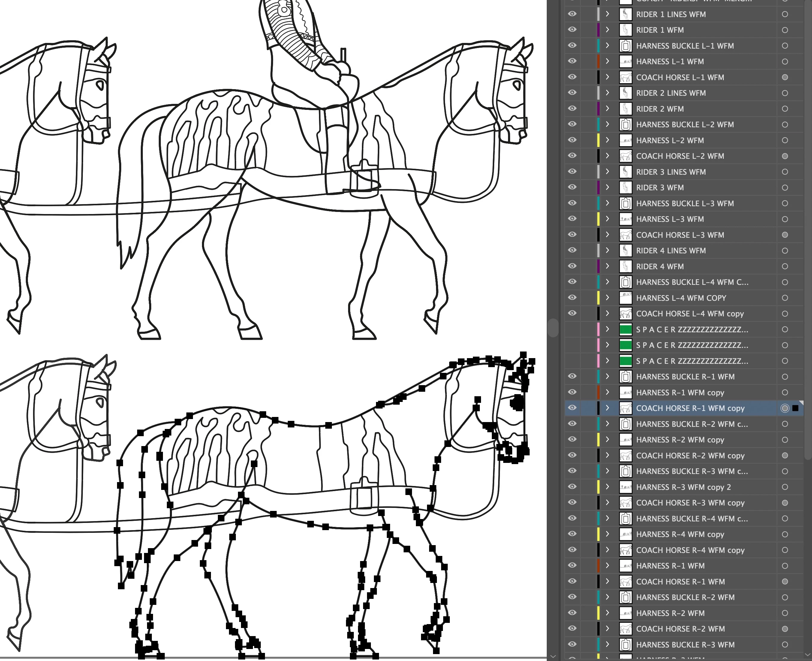Click target icon for COACH HORSE L-2 WFM
This screenshot has width=812, height=661.
(x=785, y=156)
